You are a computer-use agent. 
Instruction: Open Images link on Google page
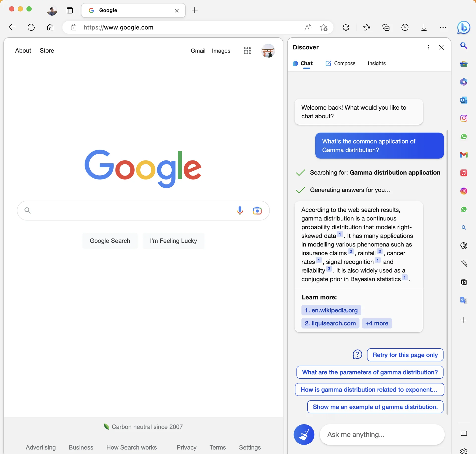coord(221,51)
